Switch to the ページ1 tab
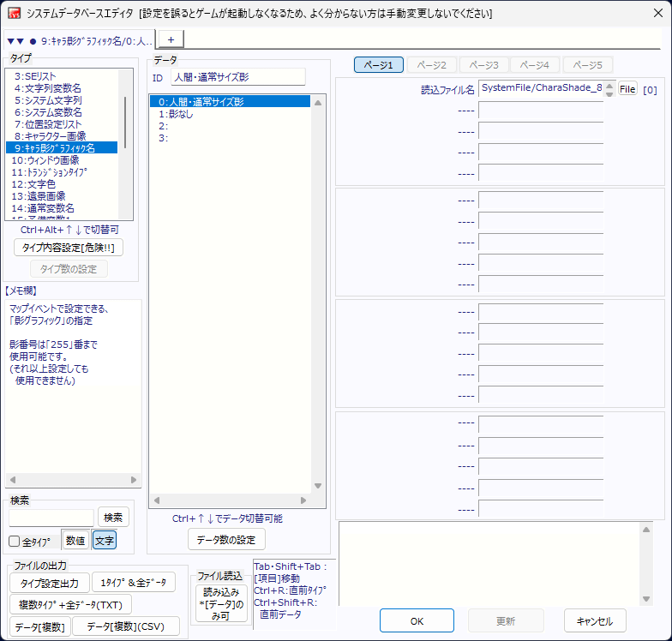Image resolution: width=672 pixels, height=641 pixels. [378, 65]
